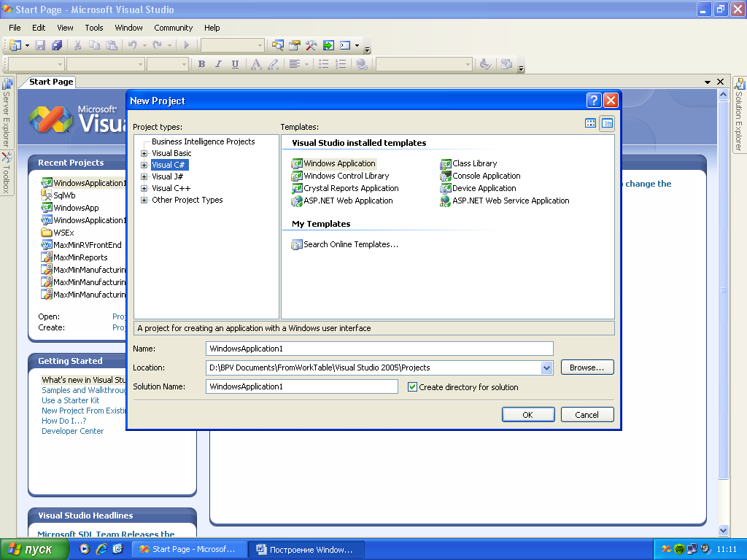Click the New Project toolbar icon

[15, 45]
